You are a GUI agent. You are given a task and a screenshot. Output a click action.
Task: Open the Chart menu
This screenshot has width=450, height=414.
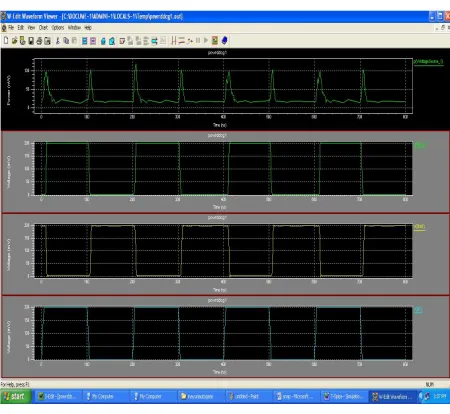coord(43,28)
